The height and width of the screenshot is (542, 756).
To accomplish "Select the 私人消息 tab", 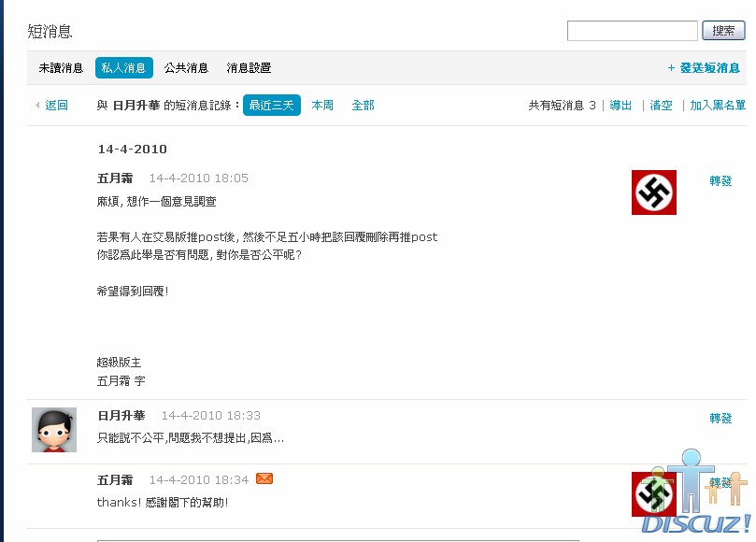I will click(x=123, y=68).
